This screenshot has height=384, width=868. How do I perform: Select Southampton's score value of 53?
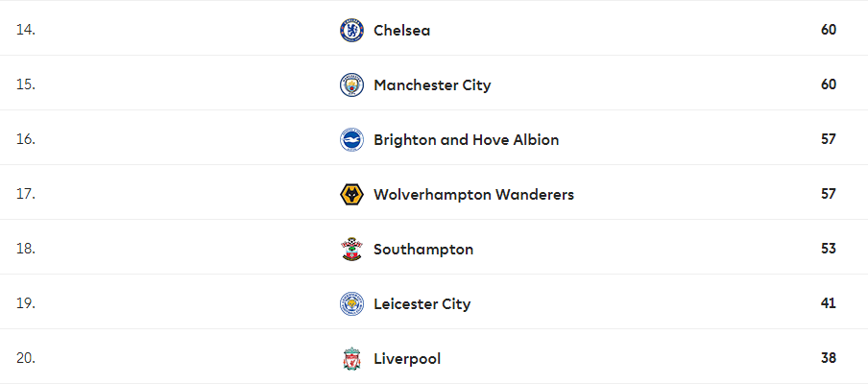829,249
